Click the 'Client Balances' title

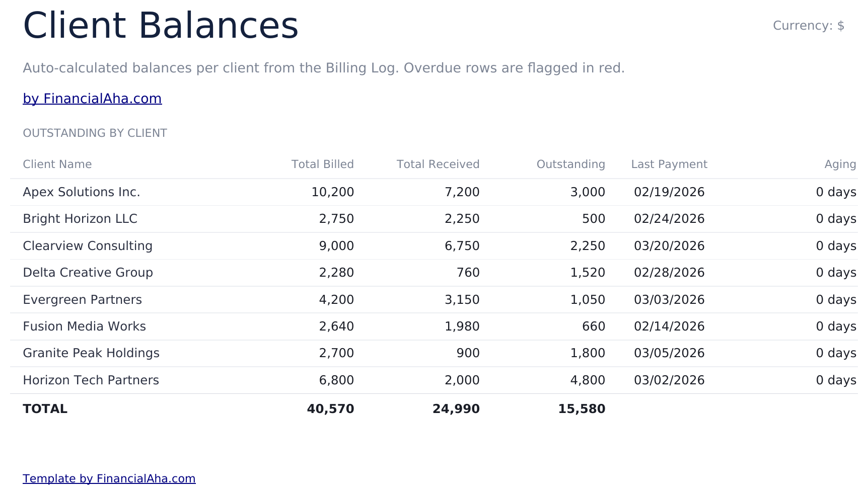tap(161, 26)
